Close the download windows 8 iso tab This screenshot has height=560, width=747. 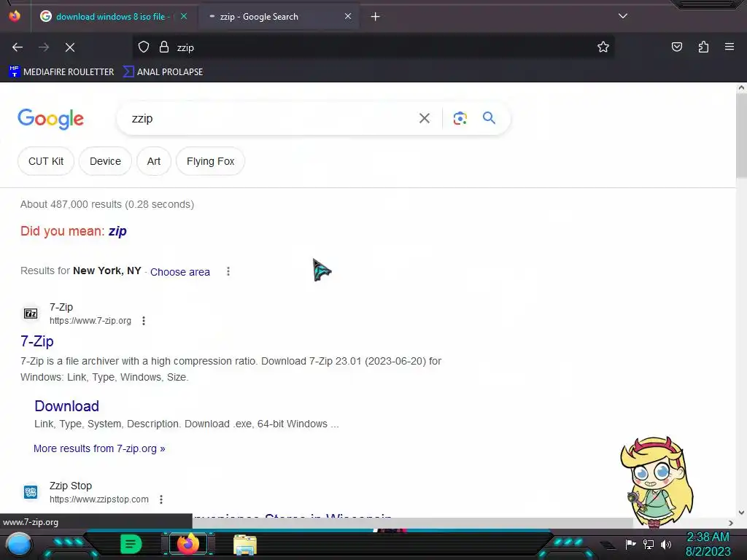click(x=184, y=16)
